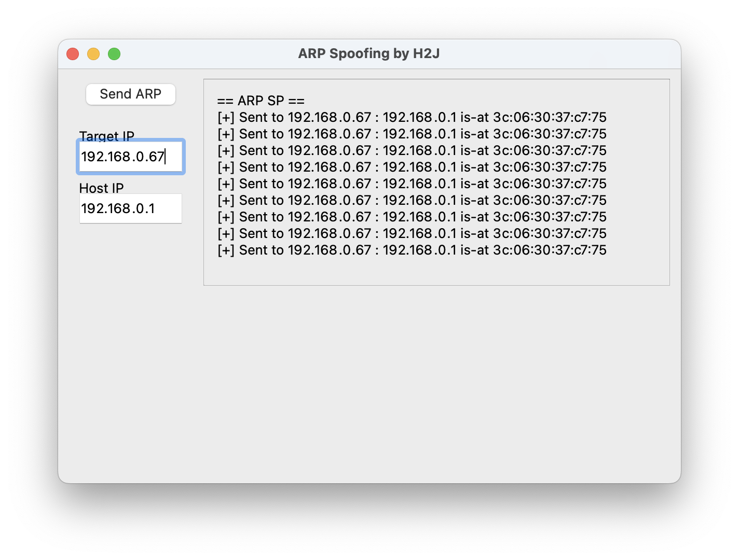The width and height of the screenshot is (739, 560).
Task: Select the Host IP input field
Action: click(131, 208)
